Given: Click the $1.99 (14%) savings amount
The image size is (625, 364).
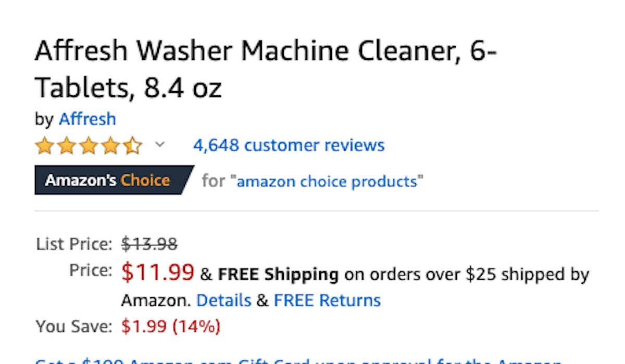Looking at the screenshot, I should pos(171,327).
